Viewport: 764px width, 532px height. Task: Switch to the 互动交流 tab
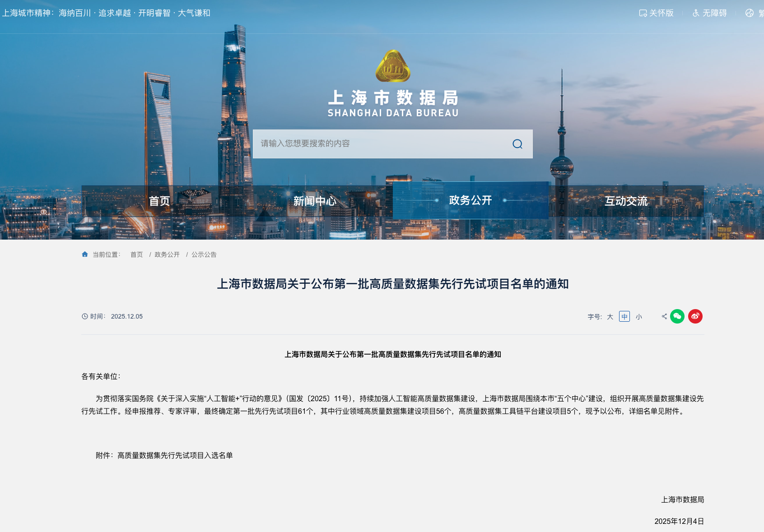[x=627, y=201]
